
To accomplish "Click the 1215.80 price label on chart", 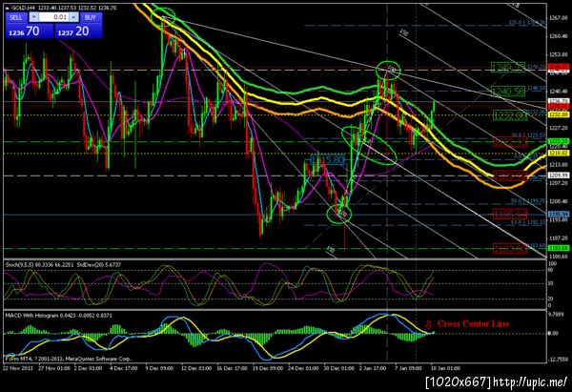I will tap(327, 160).
